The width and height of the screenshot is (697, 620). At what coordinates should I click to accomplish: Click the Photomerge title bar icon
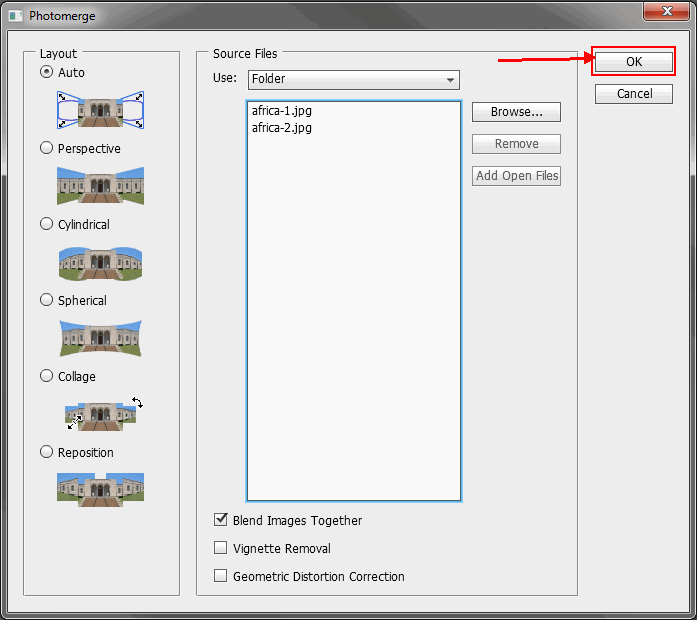15,15
